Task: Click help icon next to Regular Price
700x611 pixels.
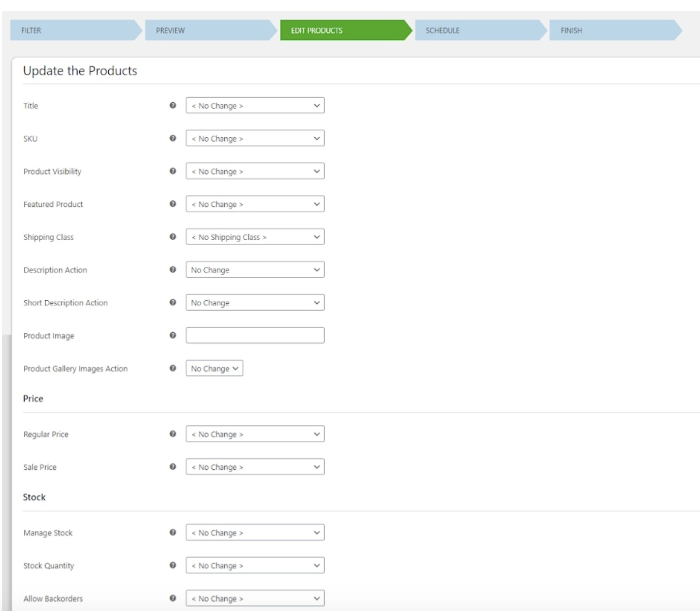Action: pos(173,434)
